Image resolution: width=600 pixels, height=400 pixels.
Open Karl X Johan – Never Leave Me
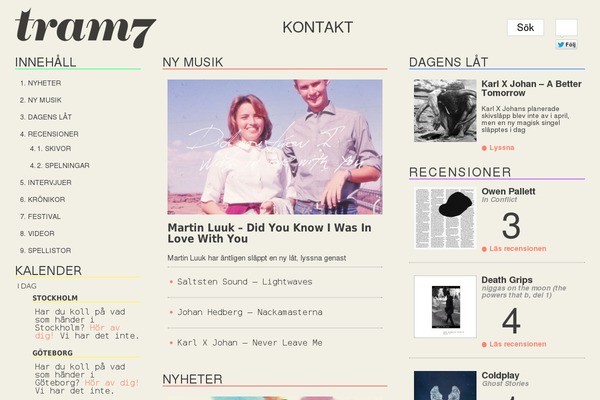[x=249, y=343]
